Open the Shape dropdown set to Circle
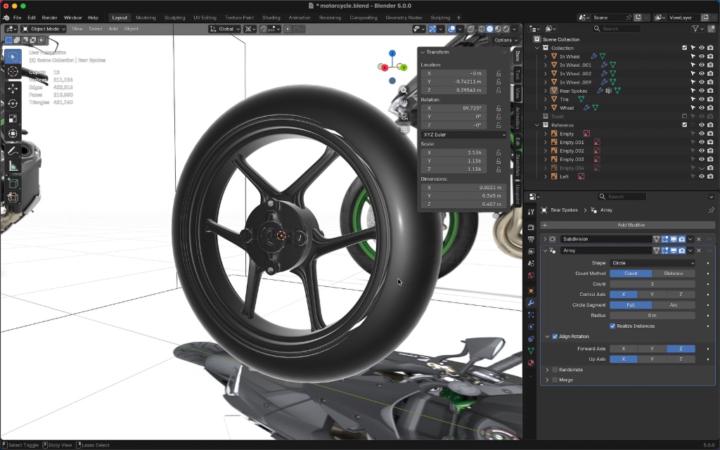The image size is (720, 450). 652,262
